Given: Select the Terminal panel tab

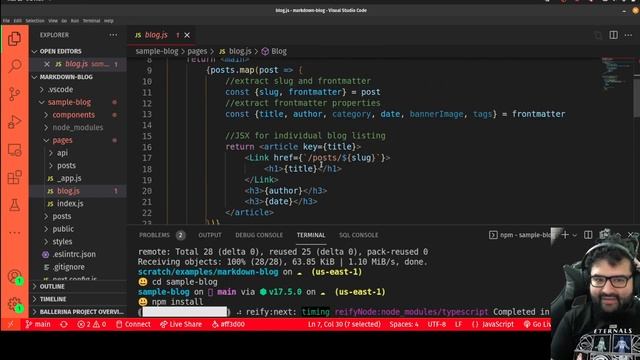Looking at the screenshot, I should pyautogui.click(x=311, y=235).
